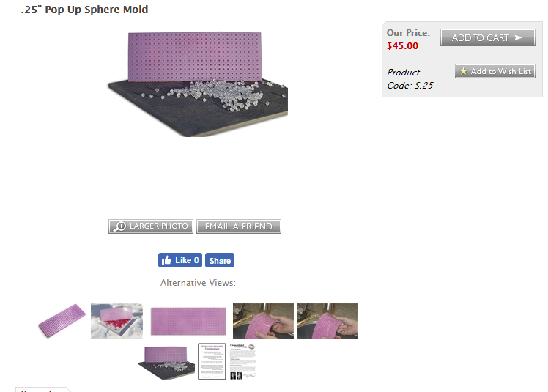Select the mold with red spheres thumbnail
Viewport: 548px width, 392px height.
[x=116, y=321]
